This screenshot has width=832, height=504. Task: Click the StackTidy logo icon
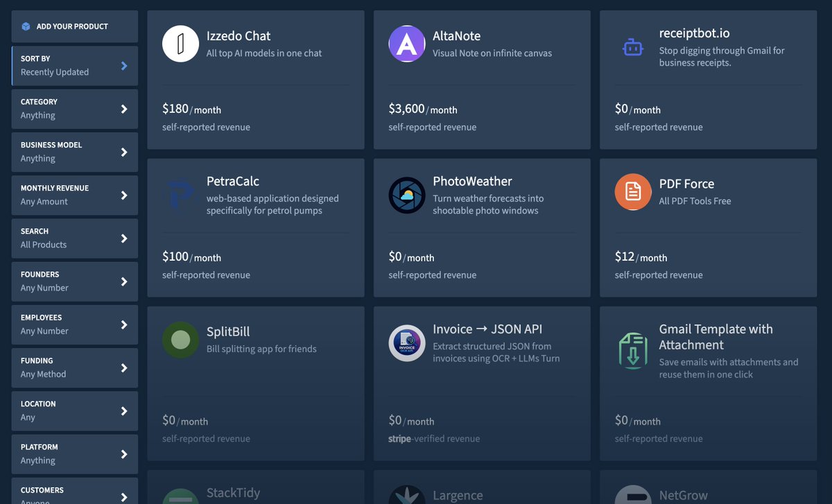point(181,496)
